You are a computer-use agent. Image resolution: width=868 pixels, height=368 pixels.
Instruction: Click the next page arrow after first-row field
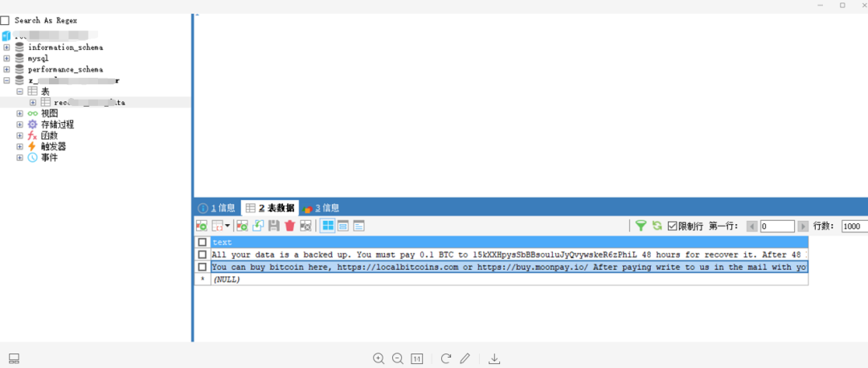coord(803,227)
